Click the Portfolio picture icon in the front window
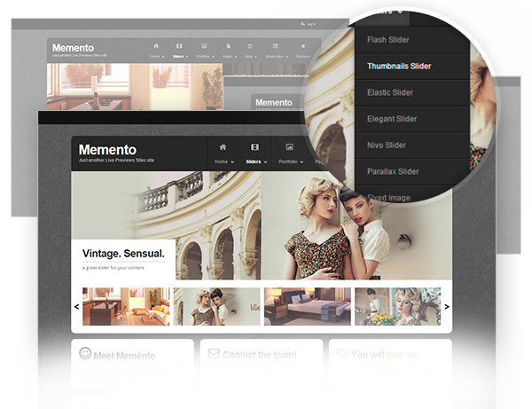 pyautogui.click(x=289, y=147)
